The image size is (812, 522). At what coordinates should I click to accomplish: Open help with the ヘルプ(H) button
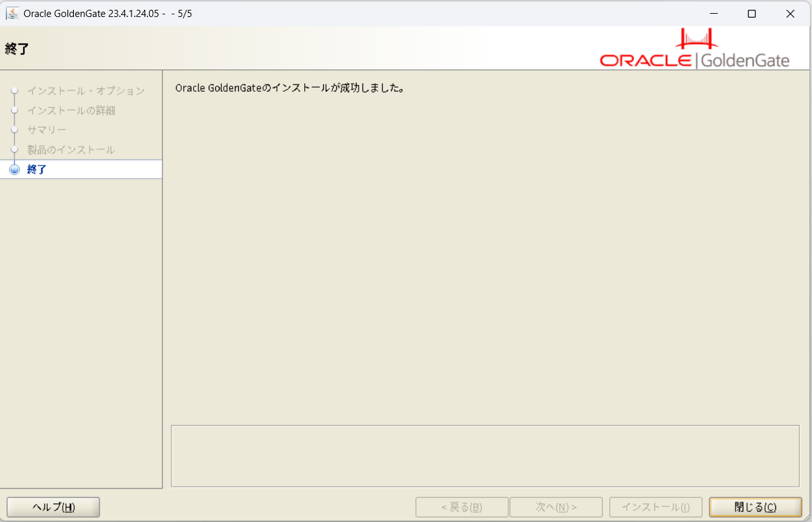click(x=52, y=507)
